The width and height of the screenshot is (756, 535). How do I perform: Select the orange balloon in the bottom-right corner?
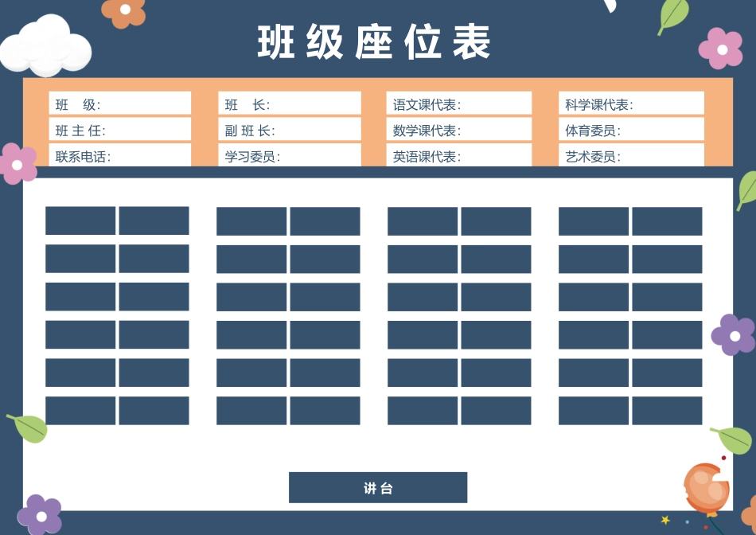tap(705, 487)
